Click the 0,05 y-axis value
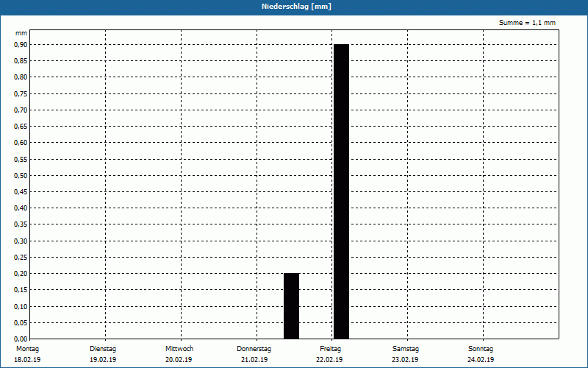This screenshot has height=368, width=588. [21, 323]
